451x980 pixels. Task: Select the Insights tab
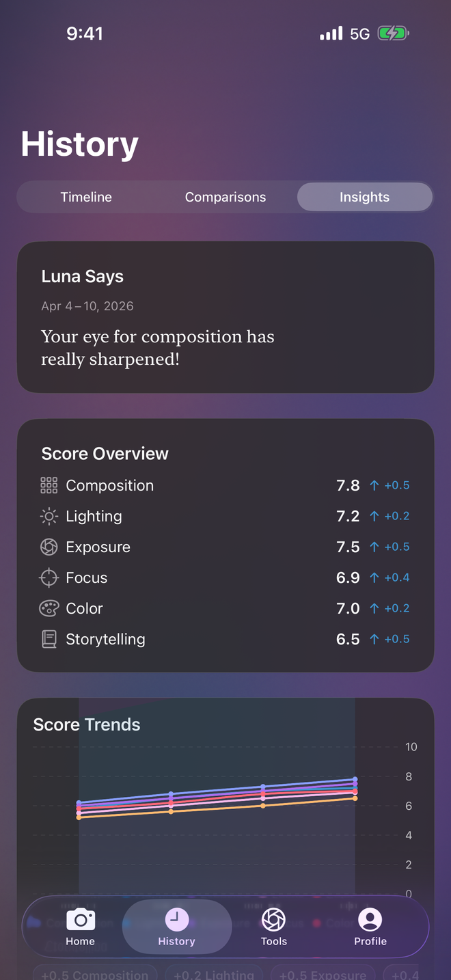(364, 197)
